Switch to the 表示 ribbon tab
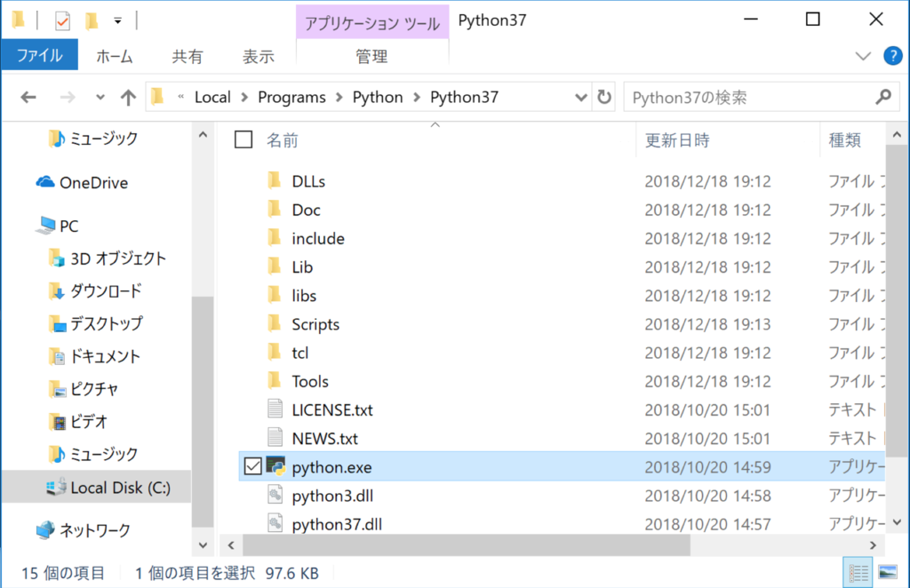Image resolution: width=910 pixels, height=588 pixels. coord(258,55)
